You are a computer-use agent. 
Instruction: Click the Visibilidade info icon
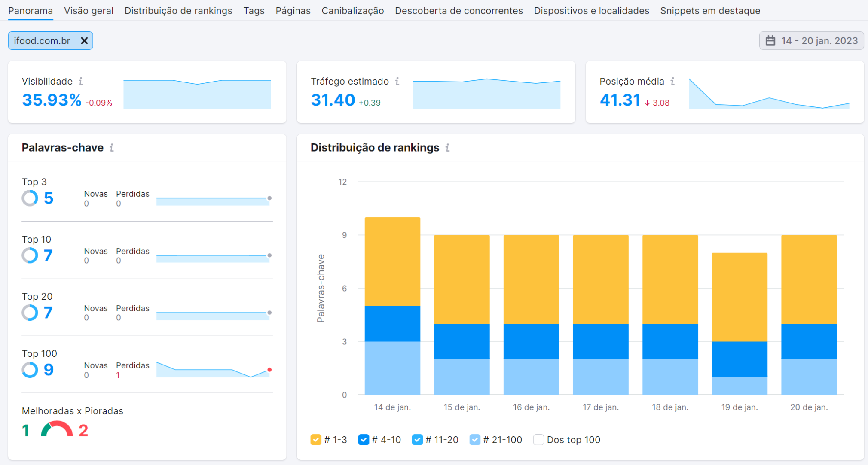pos(81,81)
